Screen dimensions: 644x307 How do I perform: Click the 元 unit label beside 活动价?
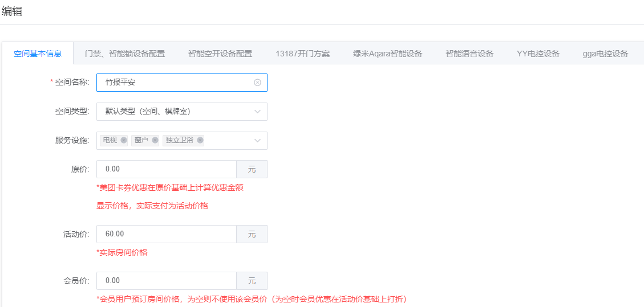click(252, 234)
